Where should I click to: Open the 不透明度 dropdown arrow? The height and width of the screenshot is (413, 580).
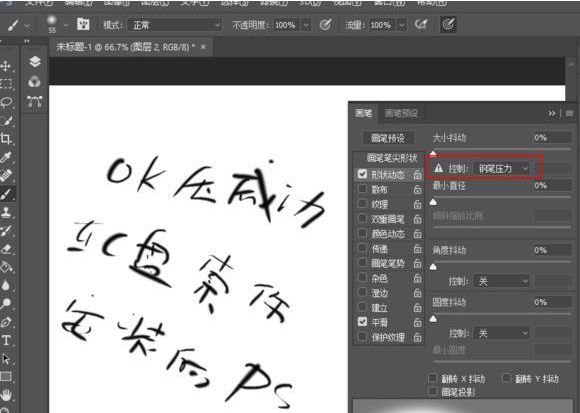306,25
